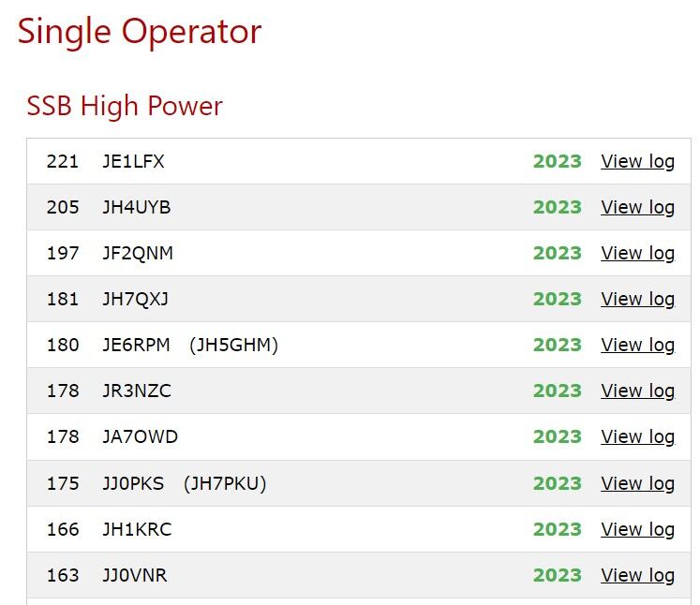Click the 2023 year in JJ0VNR row
This screenshot has width=700, height=605.
click(x=558, y=576)
